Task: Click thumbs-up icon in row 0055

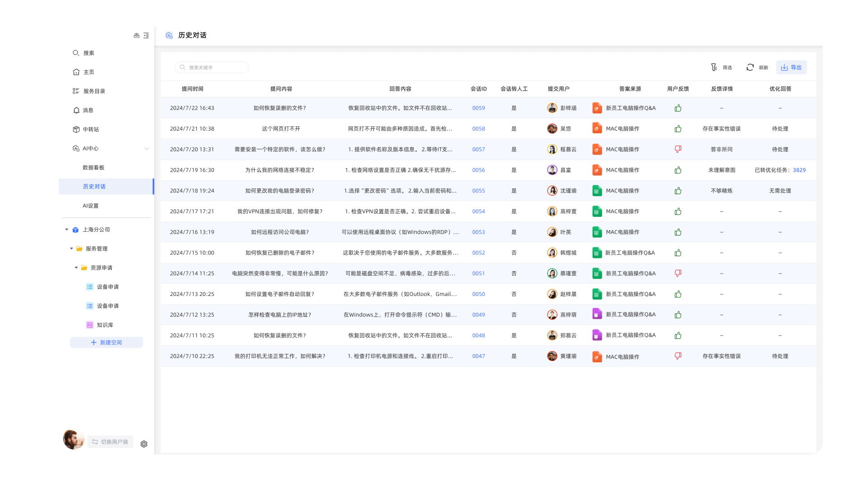Action: pos(678,191)
